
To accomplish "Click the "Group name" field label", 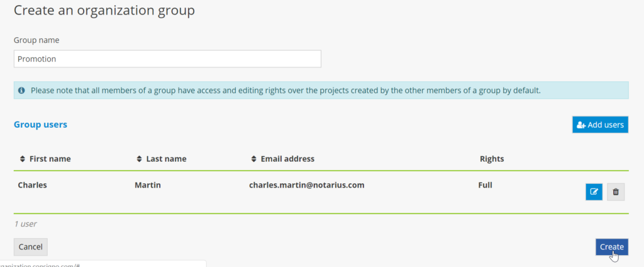I will point(36,40).
